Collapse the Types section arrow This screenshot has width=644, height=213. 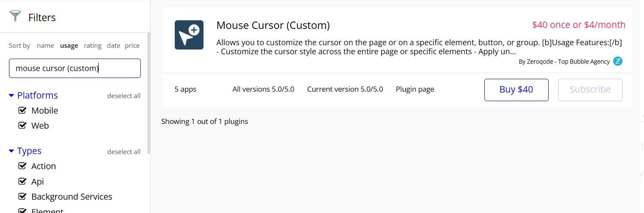pos(12,151)
